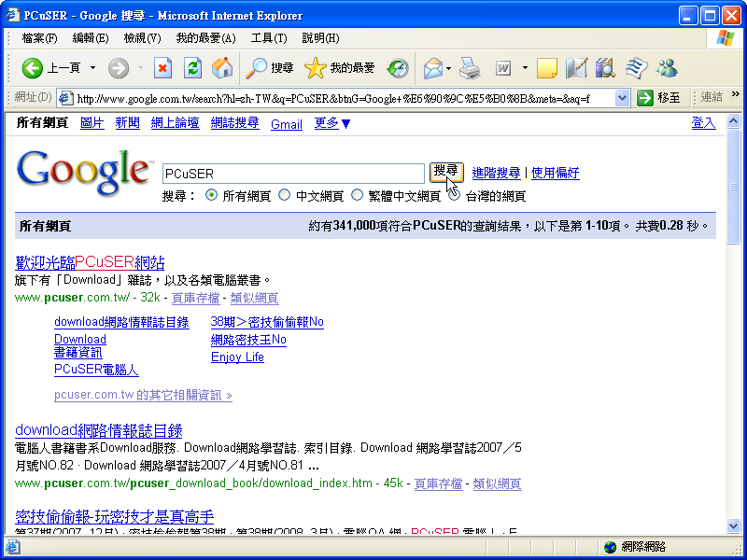This screenshot has height=560, width=747.
Task: Select the 台灣的網頁 radio button
Action: pos(455,195)
